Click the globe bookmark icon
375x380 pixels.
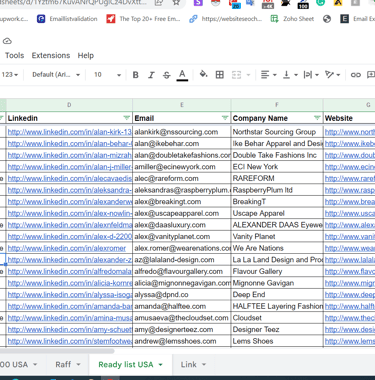click(327, 19)
